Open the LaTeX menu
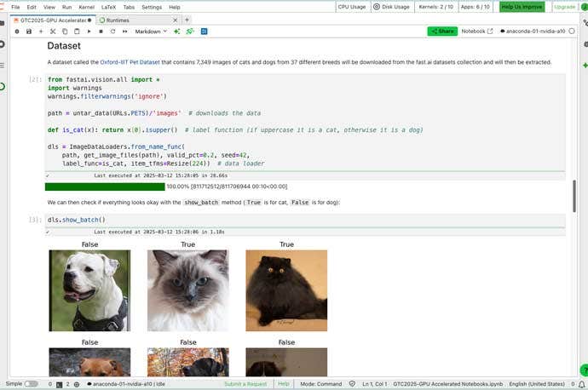Image resolution: width=588 pixels, height=390 pixels. [108, 7]
